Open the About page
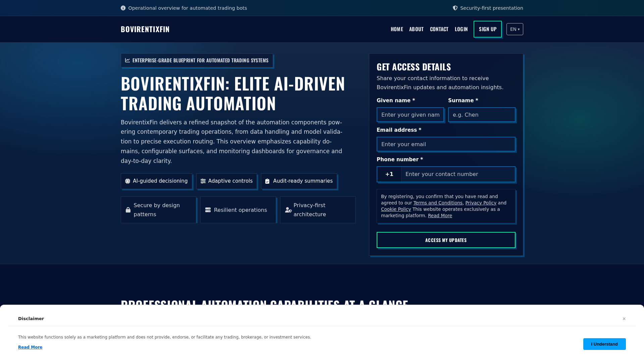Image resolution: width=644 pixels, height=362 pixels. pos(416,29)
